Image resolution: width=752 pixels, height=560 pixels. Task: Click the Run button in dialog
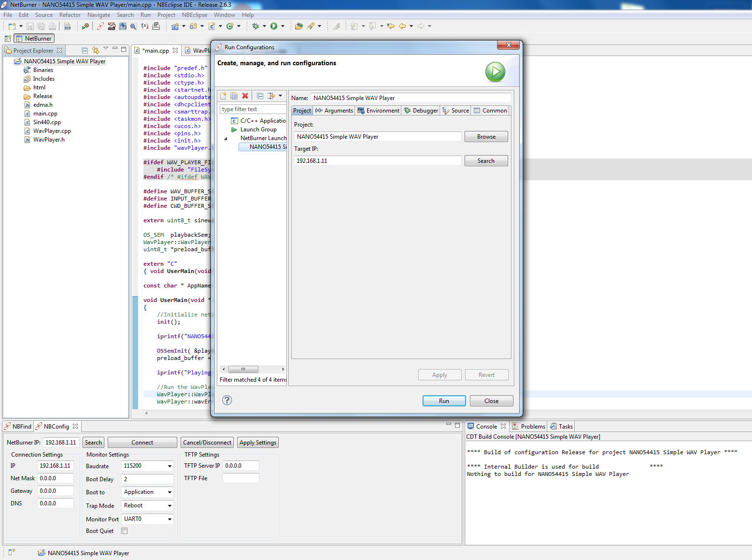click(444, 401)
